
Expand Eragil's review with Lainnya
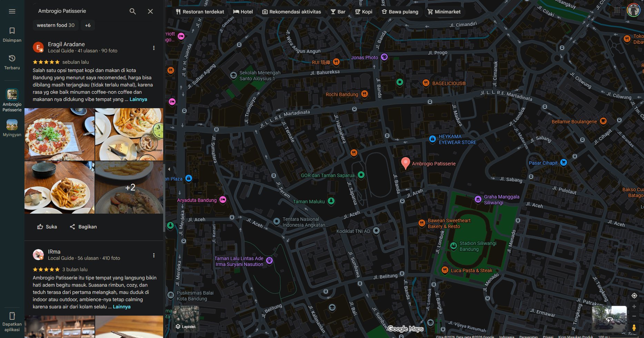(x=138, y=99)
